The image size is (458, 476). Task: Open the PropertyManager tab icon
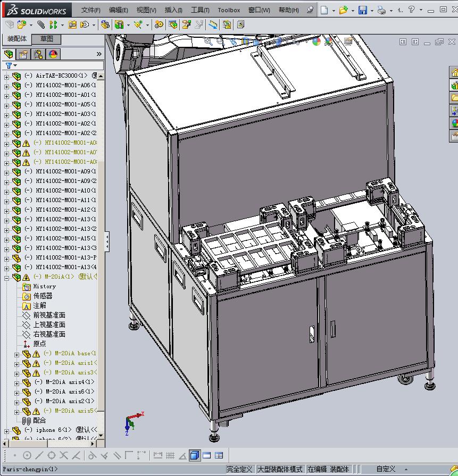[23, 54]
